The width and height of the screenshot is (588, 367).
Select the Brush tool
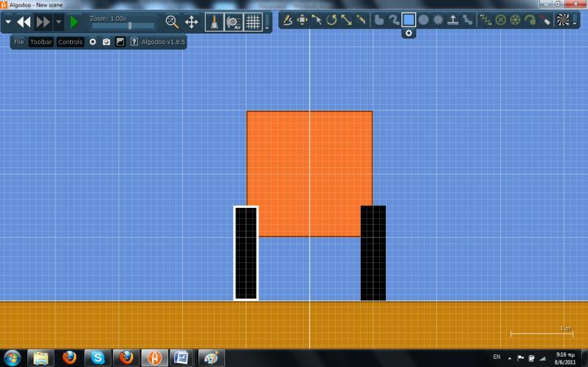(394, 20)
